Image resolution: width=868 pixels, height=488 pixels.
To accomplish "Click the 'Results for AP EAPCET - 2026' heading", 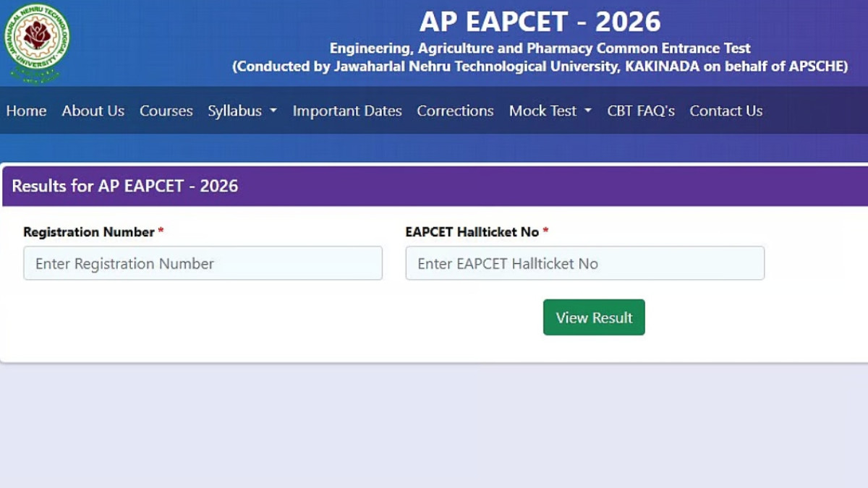I will point(125,186).
